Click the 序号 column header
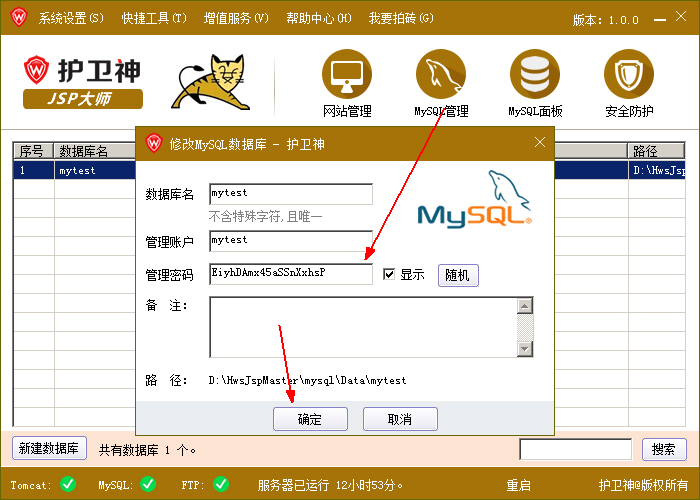Screen dimensions: 700x500 (34, 151)
